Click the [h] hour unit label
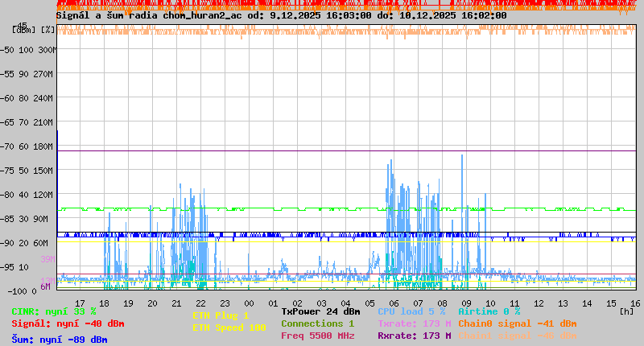Image resolution: width=644 pixels, height=346 pixels. coord(626,311)
